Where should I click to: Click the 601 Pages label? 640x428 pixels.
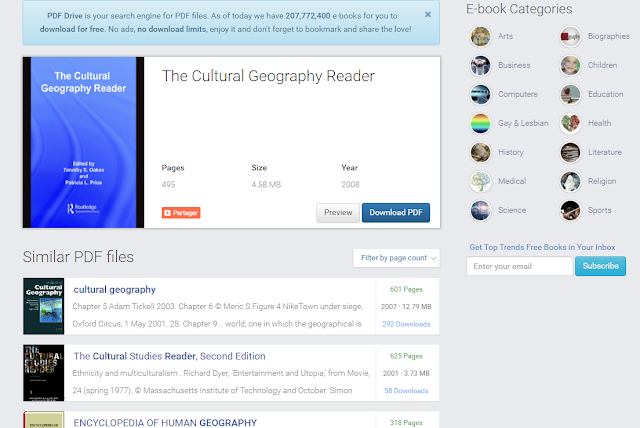[x=406, y=289]
